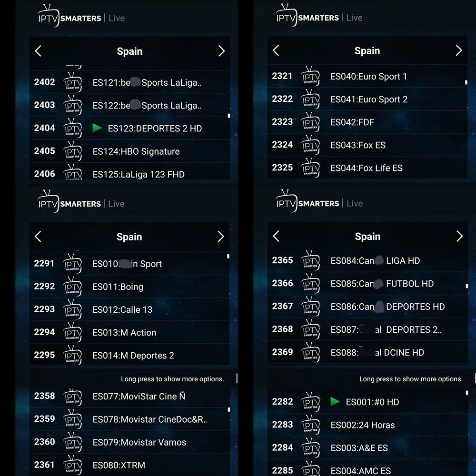Click the green play icon beside ES001:#0 HD
Image resolution: width=476 pixels, height=476 pixels.
pyautogui.click(x=335, y=402)
